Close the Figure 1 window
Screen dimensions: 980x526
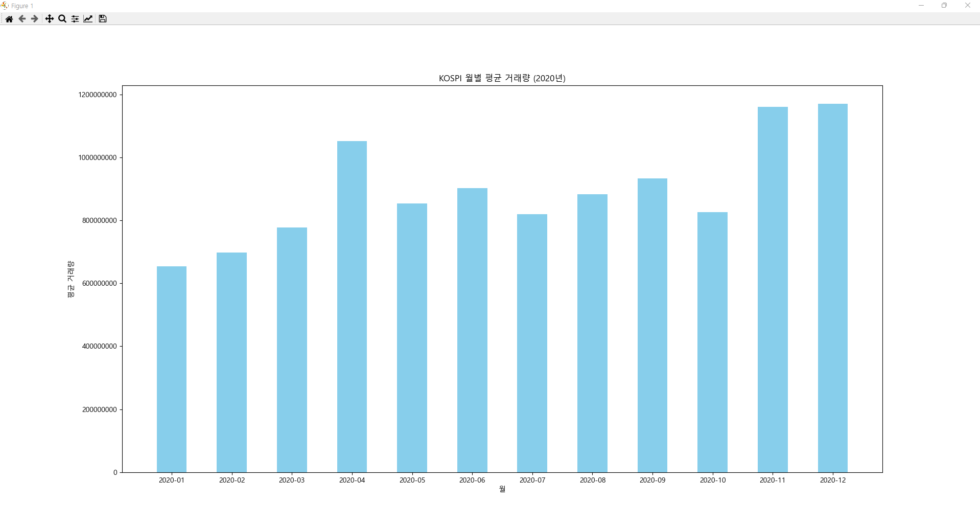pyautogui.click(x=968, y=6)
